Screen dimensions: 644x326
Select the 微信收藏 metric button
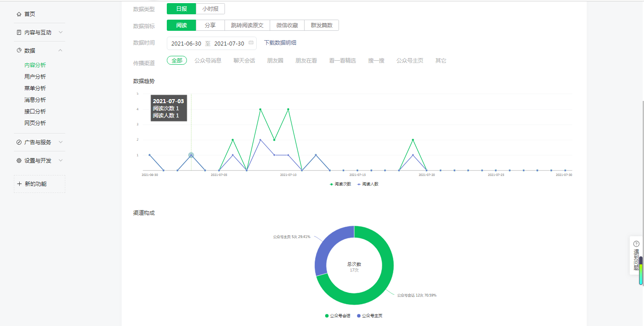point(287,25)
